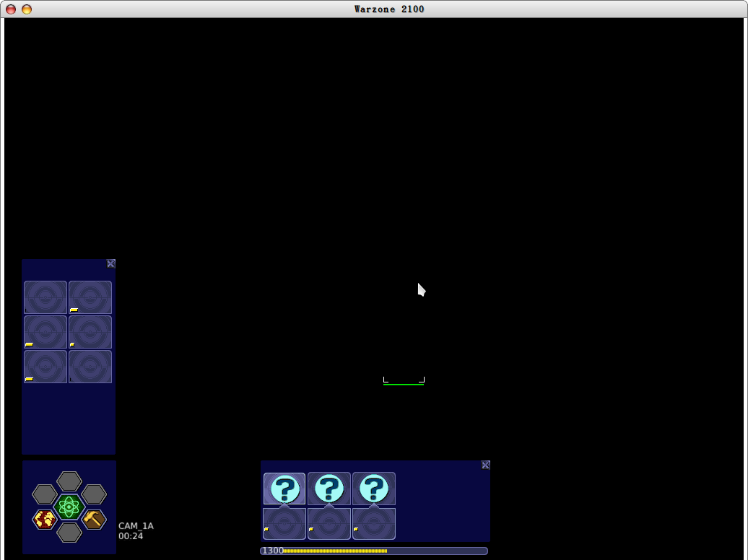Viewport: 748px width, 560px height.
Task: Select the unit marked by the green health bar
Action: (404, 380)
